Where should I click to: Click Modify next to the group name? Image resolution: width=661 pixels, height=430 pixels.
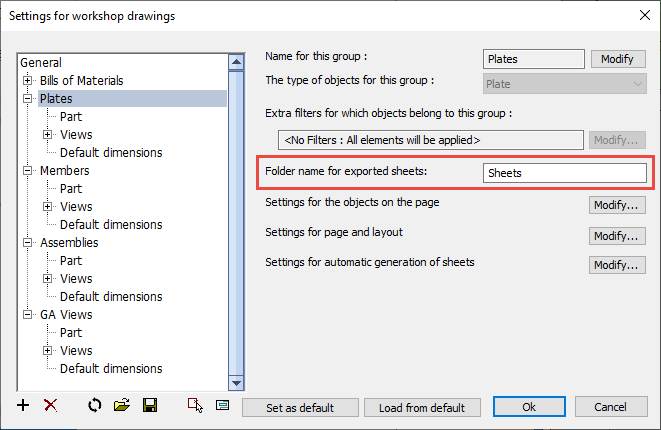pos(616,59)
